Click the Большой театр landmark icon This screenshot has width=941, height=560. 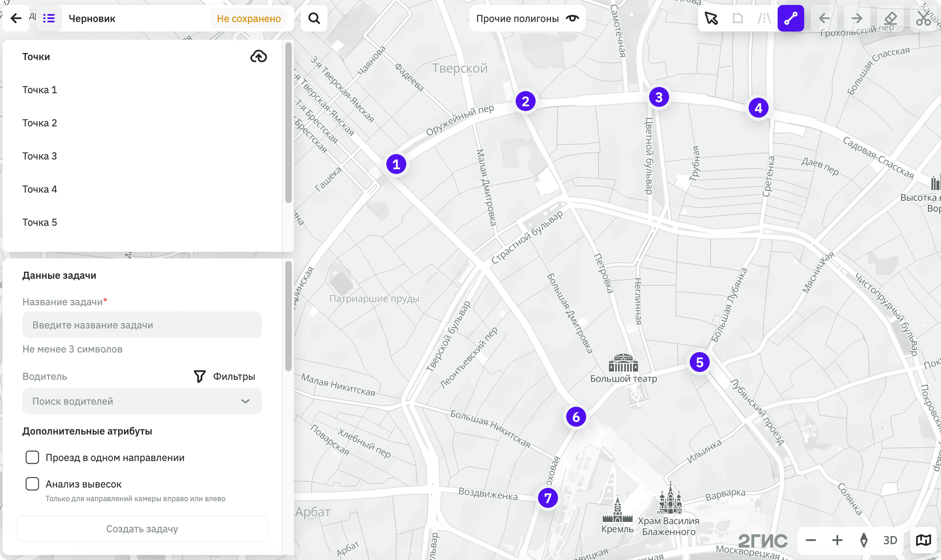623,363
